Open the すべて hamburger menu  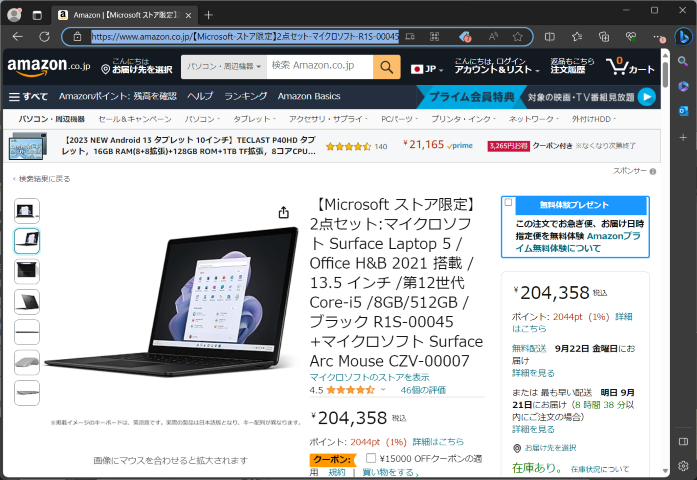pyautogui.click(x=28, y=96)
